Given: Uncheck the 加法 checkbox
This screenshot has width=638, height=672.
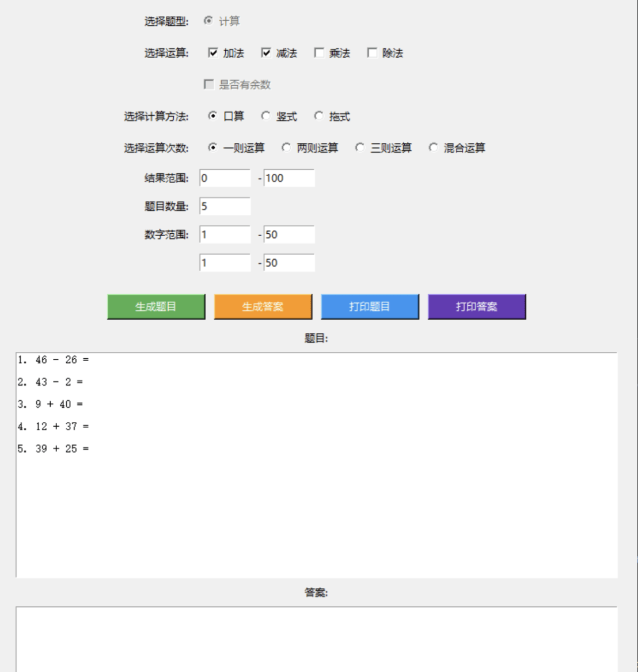Looking at the screenshot, I should coord(213,53).
